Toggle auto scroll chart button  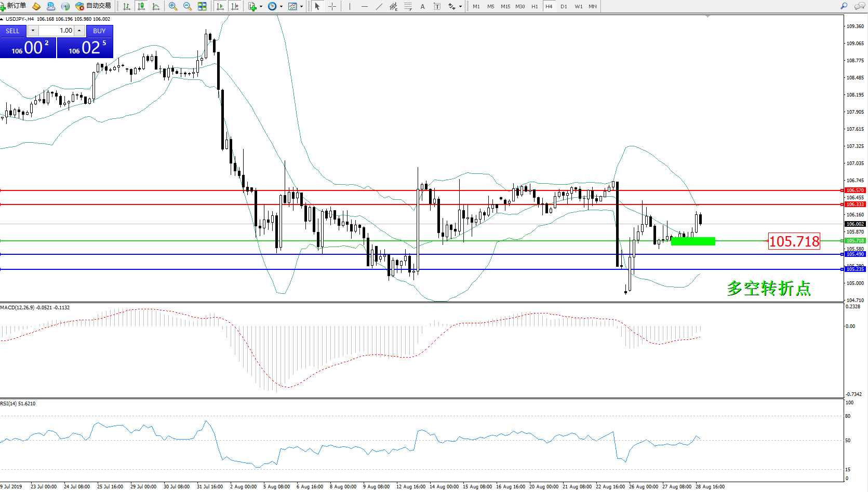click(x=220, y=6)
